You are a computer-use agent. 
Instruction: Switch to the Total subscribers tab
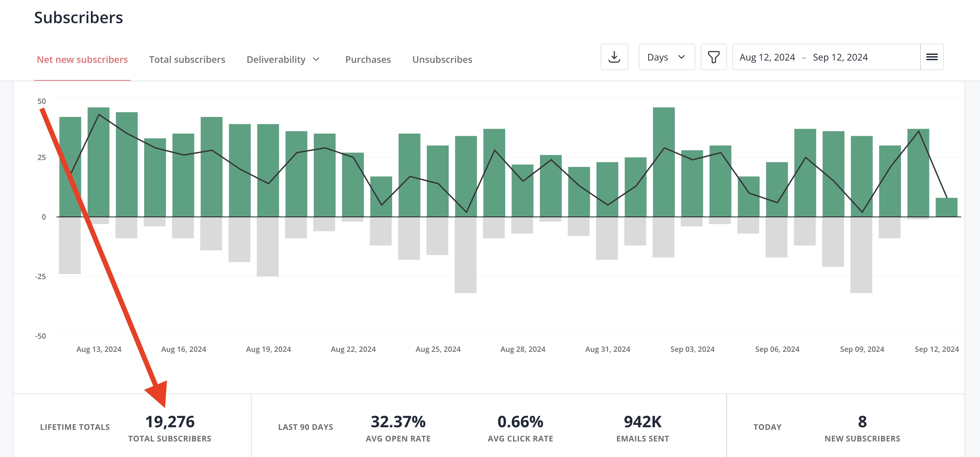(187, 60)
